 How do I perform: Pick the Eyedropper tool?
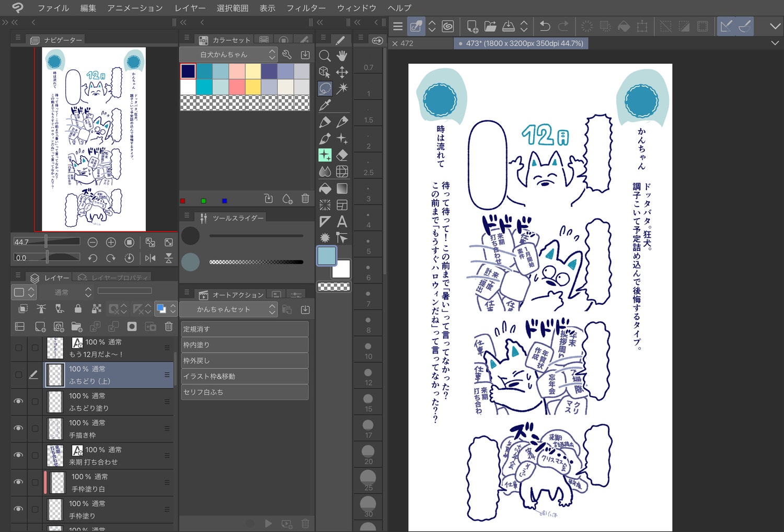[325, 105]
